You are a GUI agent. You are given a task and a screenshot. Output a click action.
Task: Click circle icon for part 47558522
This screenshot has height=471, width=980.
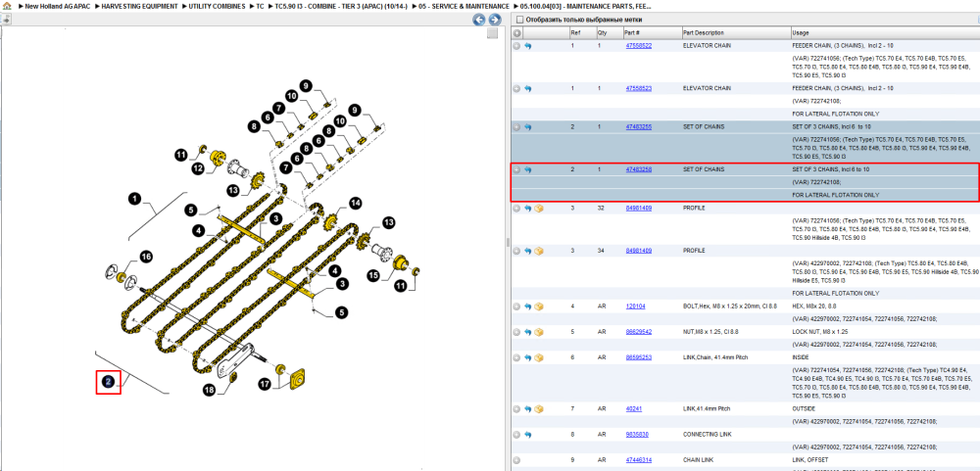pyautogui.click(x=516, y=46)
